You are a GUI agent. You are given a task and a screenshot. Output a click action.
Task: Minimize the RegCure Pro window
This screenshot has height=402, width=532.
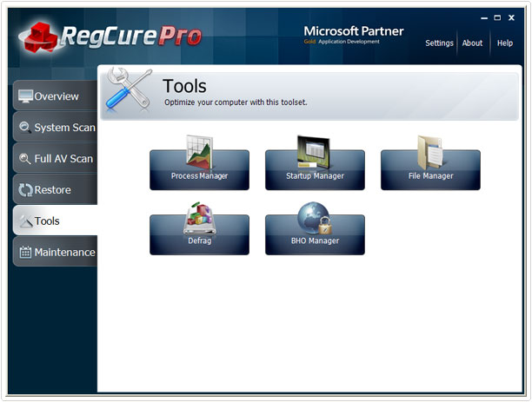coord(484,18)
